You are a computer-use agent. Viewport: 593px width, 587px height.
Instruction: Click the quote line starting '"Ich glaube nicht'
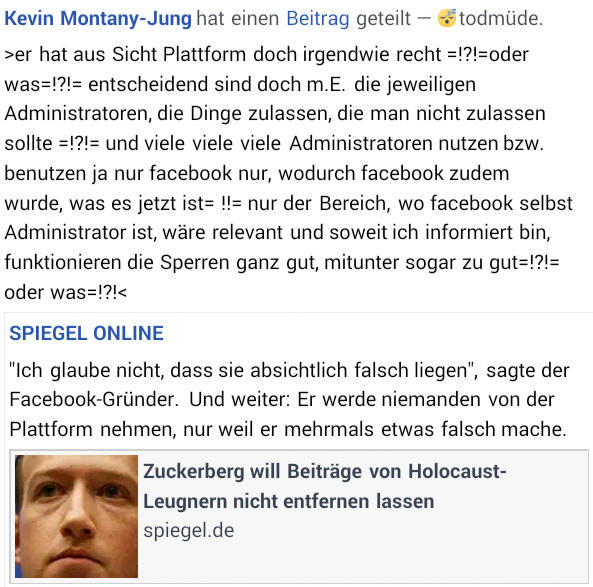click(289, 370)
